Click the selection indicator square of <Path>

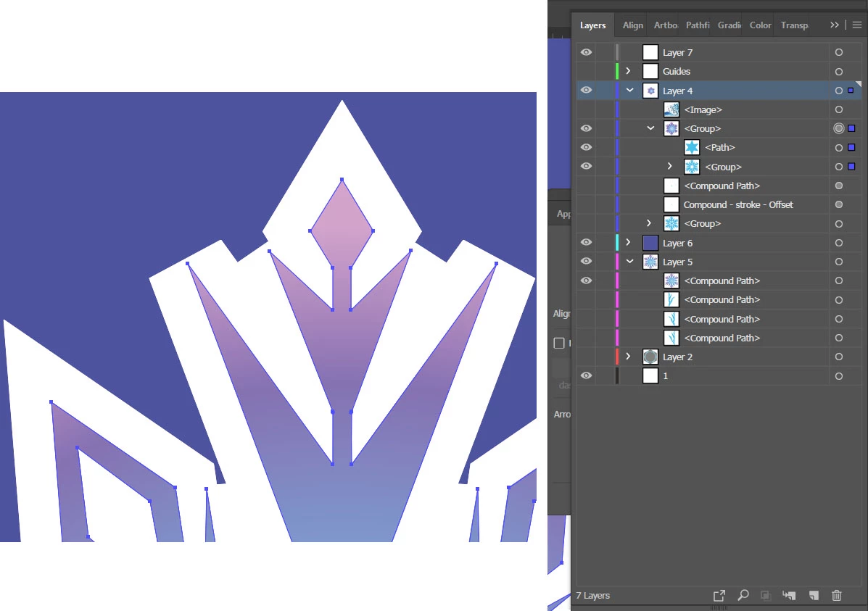pyautogui.click(x=851, y=147)
